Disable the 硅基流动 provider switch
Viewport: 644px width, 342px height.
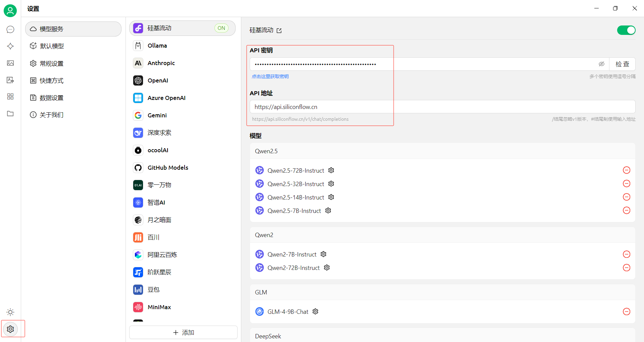click(x=626, y=30)
